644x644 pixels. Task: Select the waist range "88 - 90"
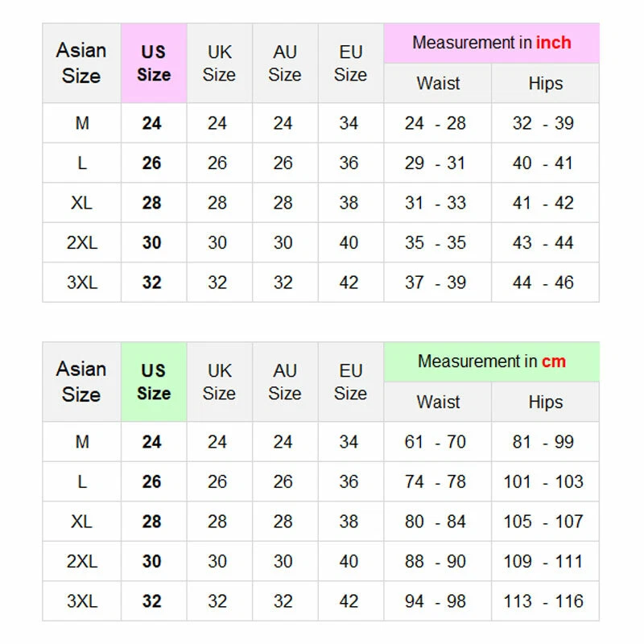click(x=436, y=562)
